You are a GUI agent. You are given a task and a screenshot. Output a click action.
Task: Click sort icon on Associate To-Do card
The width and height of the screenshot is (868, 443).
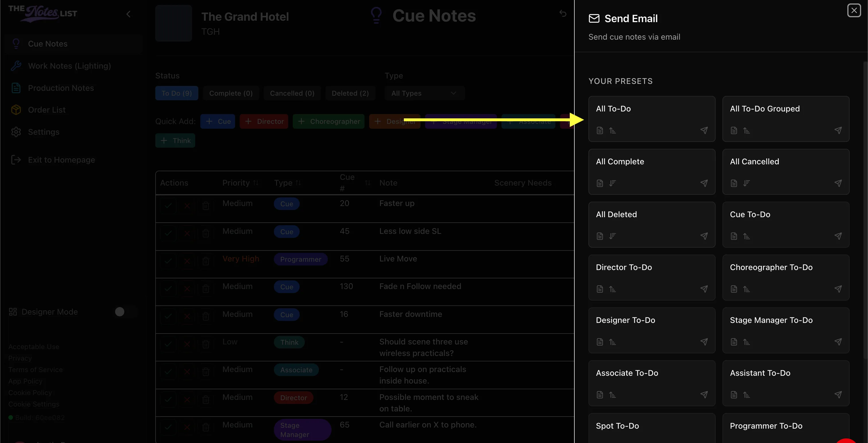613,395
